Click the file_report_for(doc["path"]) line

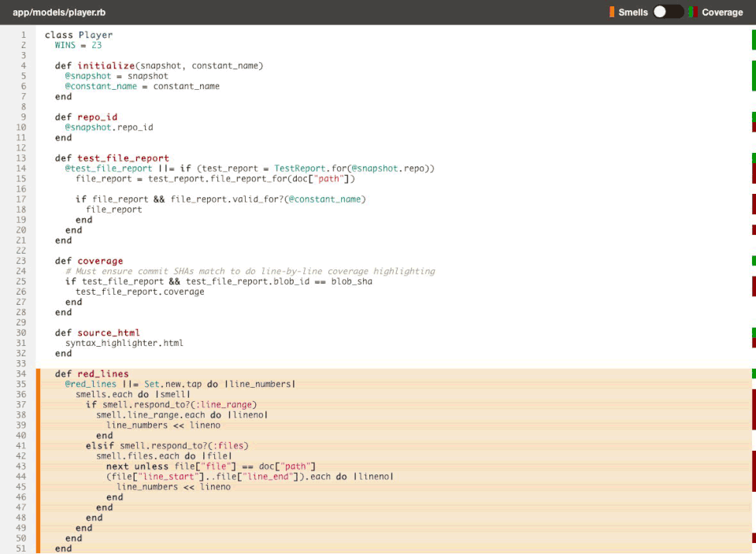[x=215, y=179]
